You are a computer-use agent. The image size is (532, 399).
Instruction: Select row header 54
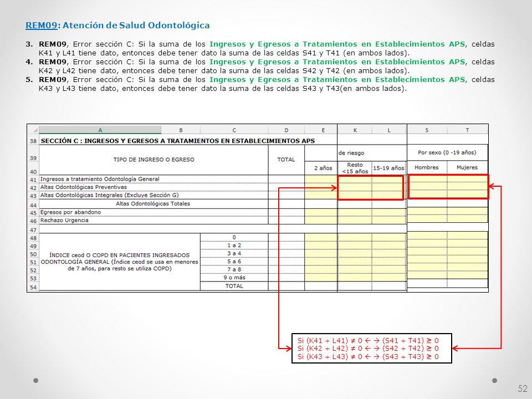coord(33,287)
